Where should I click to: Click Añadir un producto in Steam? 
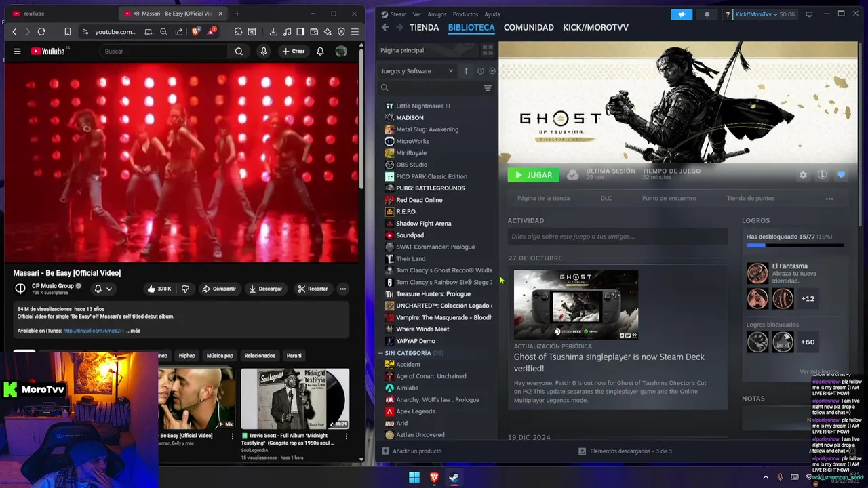pos(412,451)
